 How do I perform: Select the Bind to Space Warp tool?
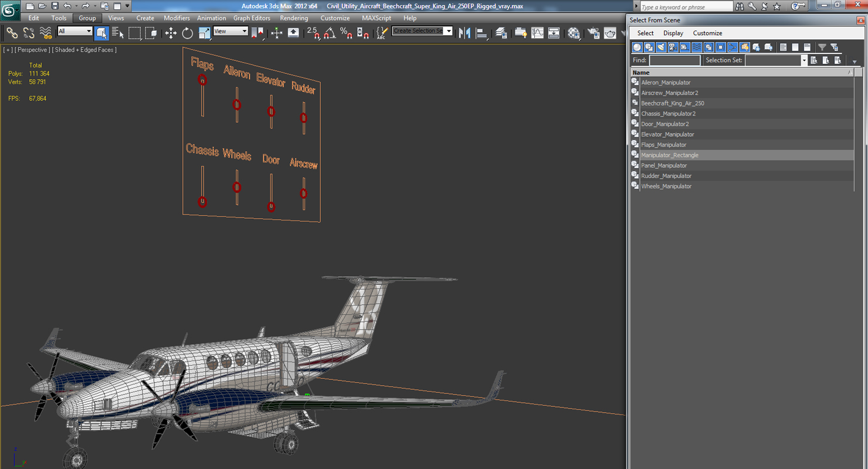pos(45,33)
